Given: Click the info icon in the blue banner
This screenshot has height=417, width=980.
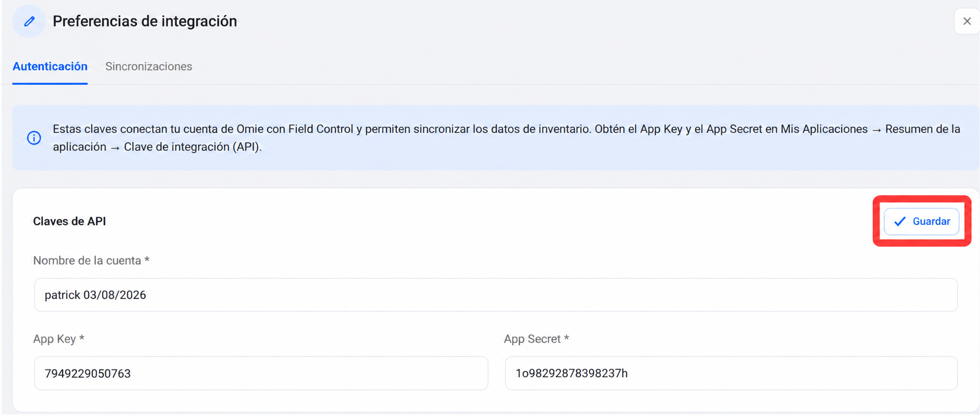Looking at the screenshot, I should click(34, 138).
